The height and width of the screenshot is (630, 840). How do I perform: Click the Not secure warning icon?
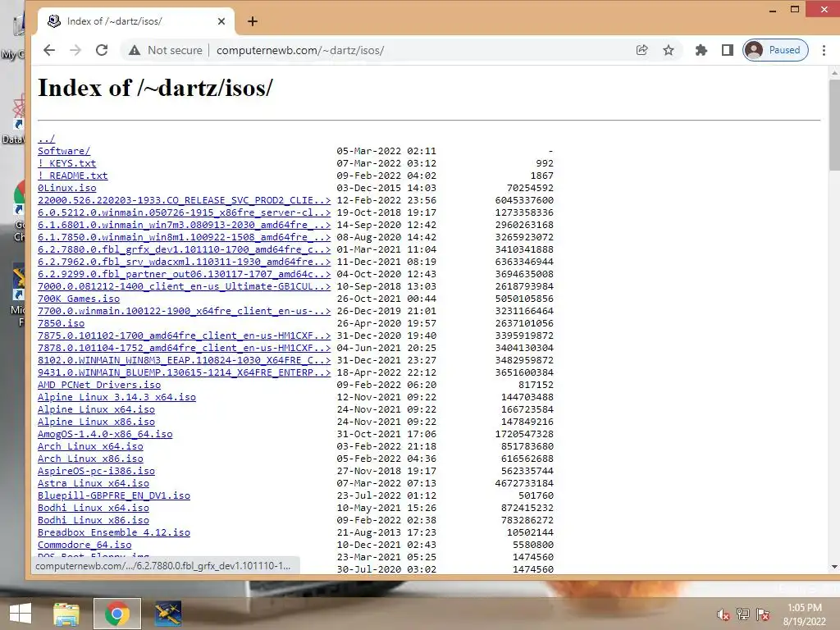tap(135, 50)
